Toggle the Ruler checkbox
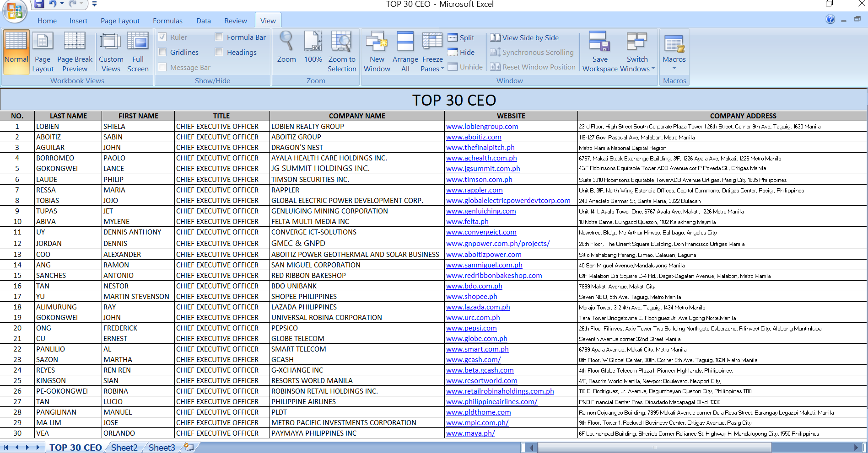Screen dimensions: 868x453 click(x=162, y=37)
